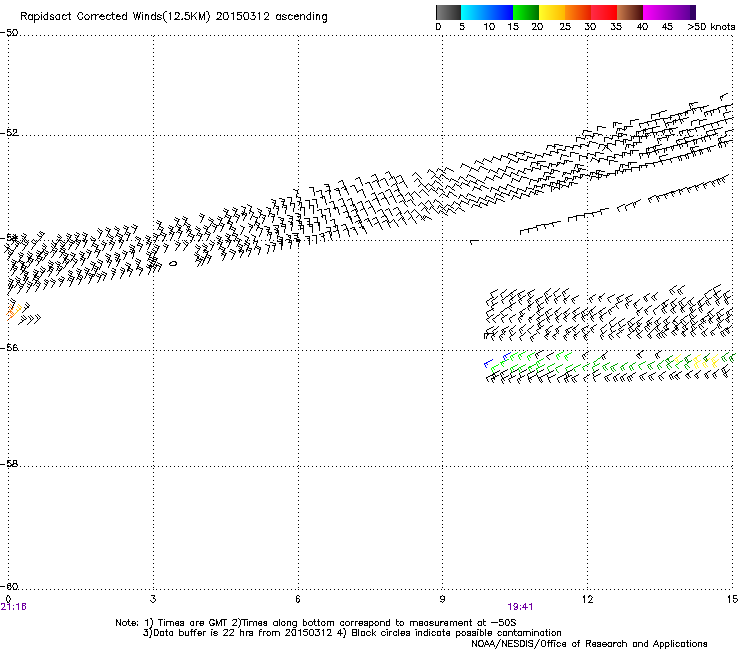
Task: Select the orange 25-30 knots legend swatch
Action: tap(578, 12)
